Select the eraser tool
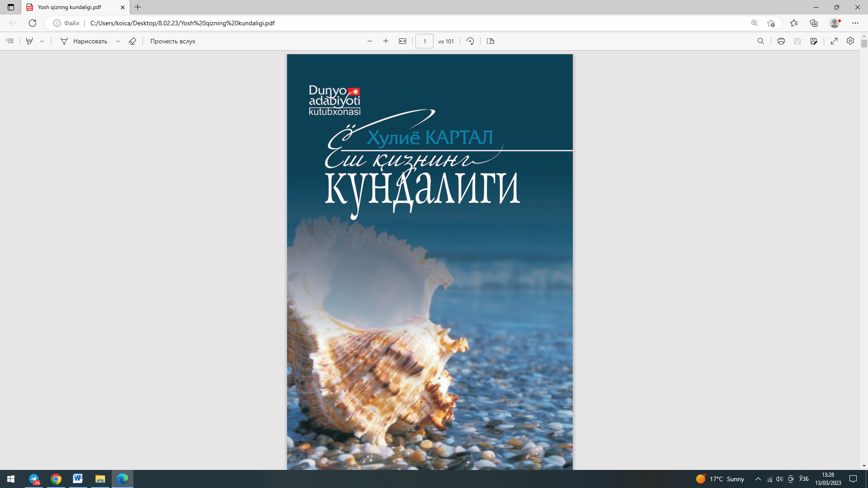 pyautogui.click(x=132, y=41)
